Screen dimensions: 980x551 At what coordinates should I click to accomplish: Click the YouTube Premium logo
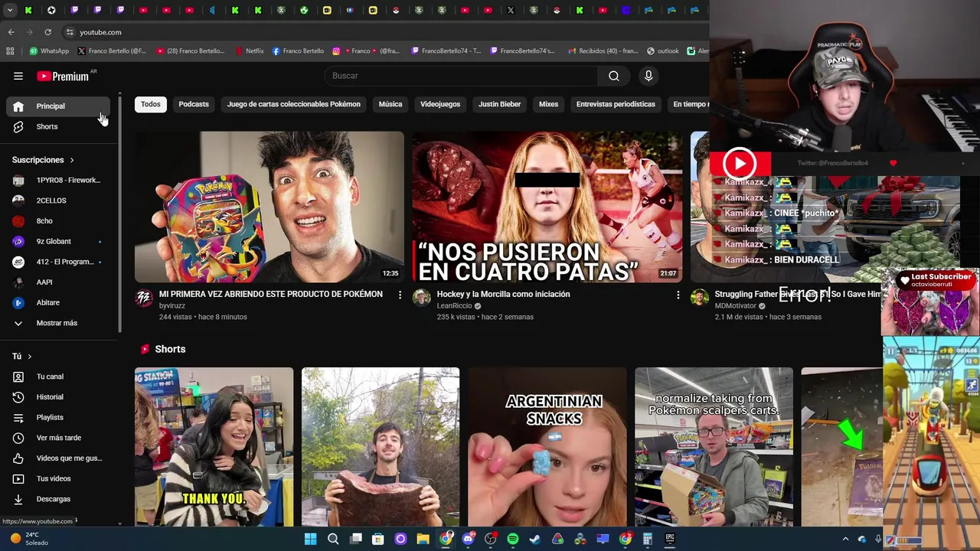(x=64, y=76)
